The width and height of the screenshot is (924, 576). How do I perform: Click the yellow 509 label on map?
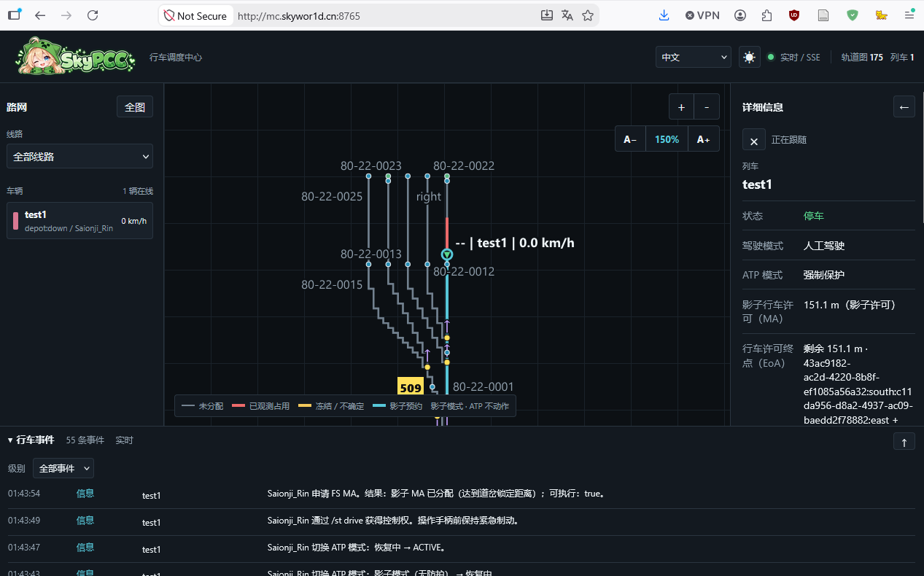pos(411,388)
